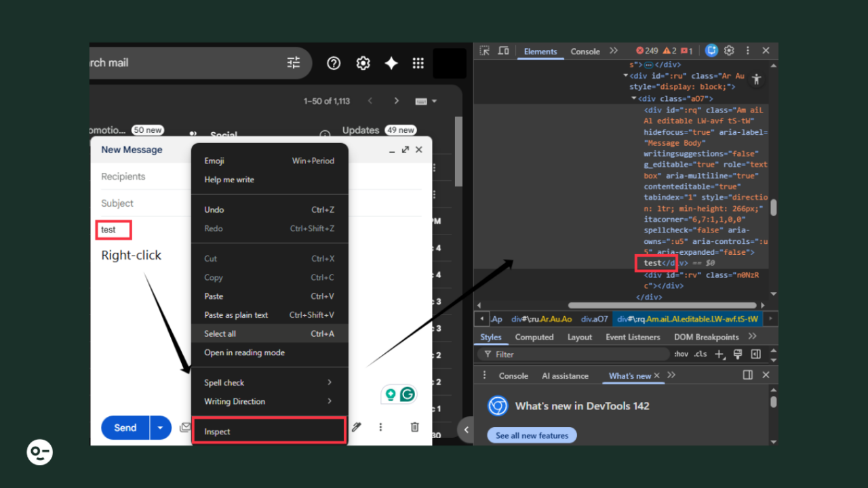
Task: Open DevTools settings gear
Action: pyautogui.click(x=729, y=51)
